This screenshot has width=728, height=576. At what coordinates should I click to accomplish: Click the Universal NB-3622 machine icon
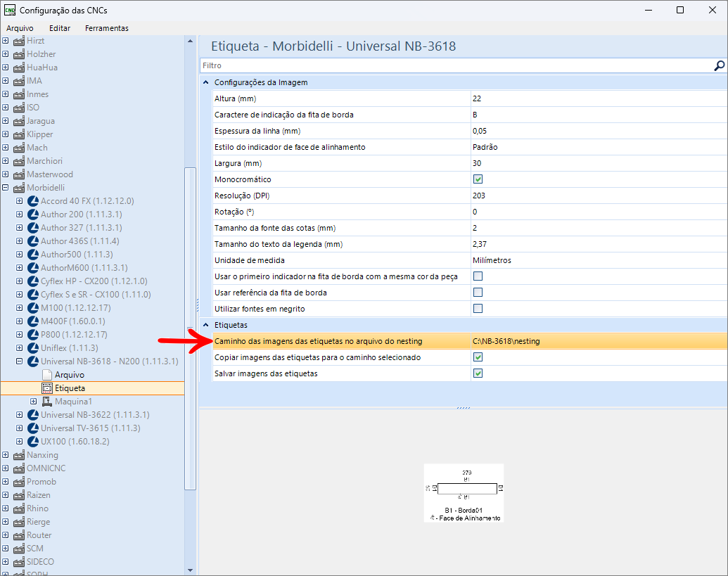point(33,416)
